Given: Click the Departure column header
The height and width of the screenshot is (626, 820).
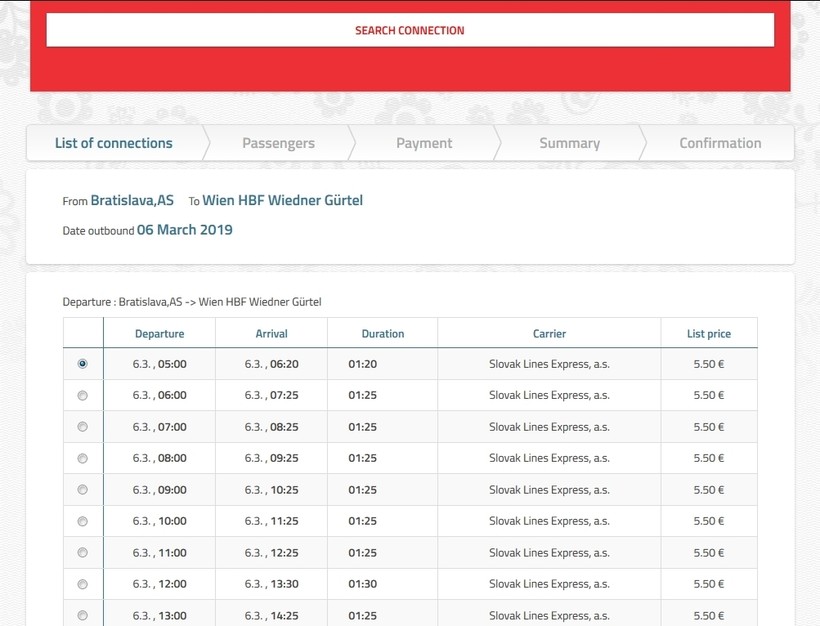Looking at the screenshot, I should click(x=160, y=334).
